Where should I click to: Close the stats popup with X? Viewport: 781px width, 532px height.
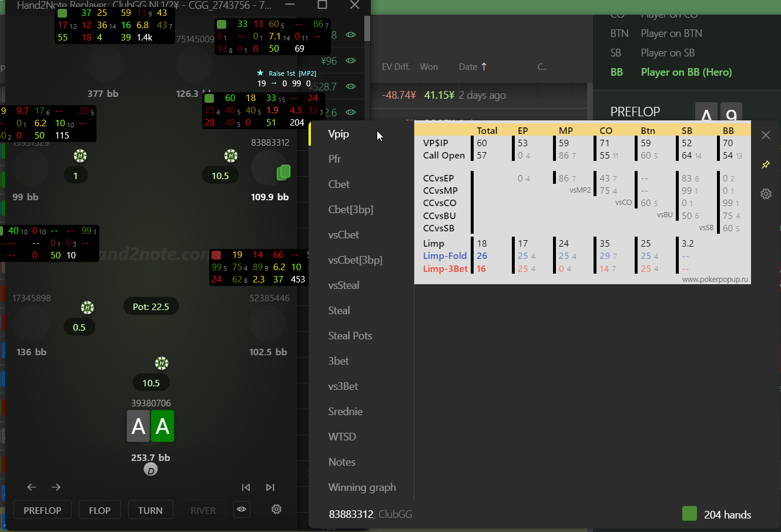click(766, 135)
